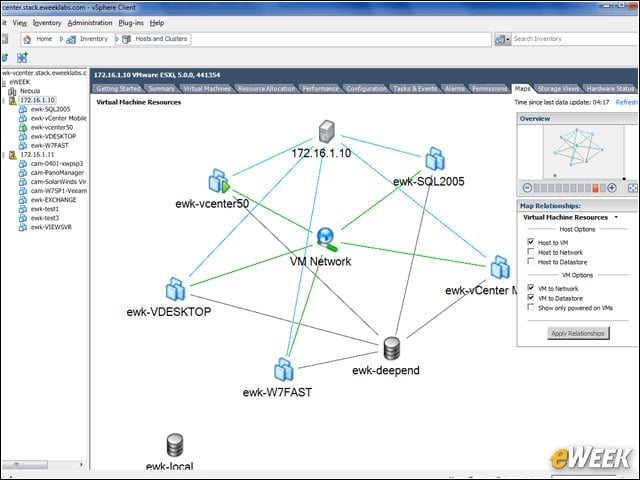
Task: Click the Refresh link
Action: 626,102
